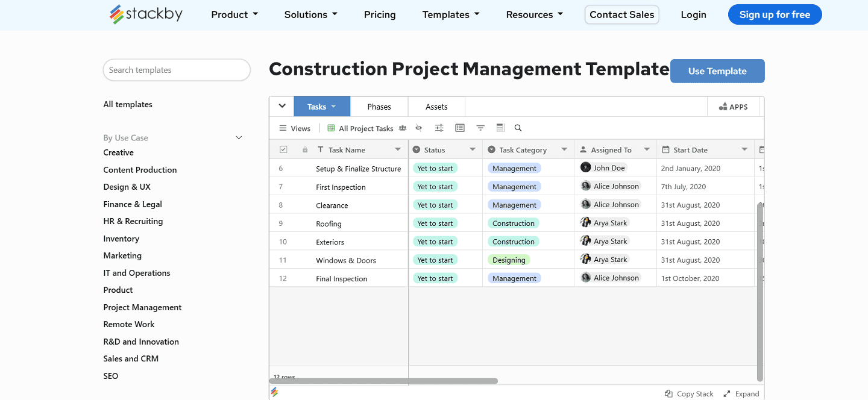Switch to the Phases tab
The width and height of the screenshot is (868, 400).
click(x=379, y=106)
